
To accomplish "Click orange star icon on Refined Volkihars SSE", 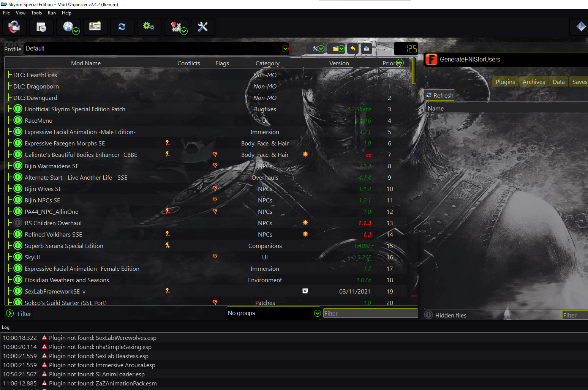I will click(305, 234).
